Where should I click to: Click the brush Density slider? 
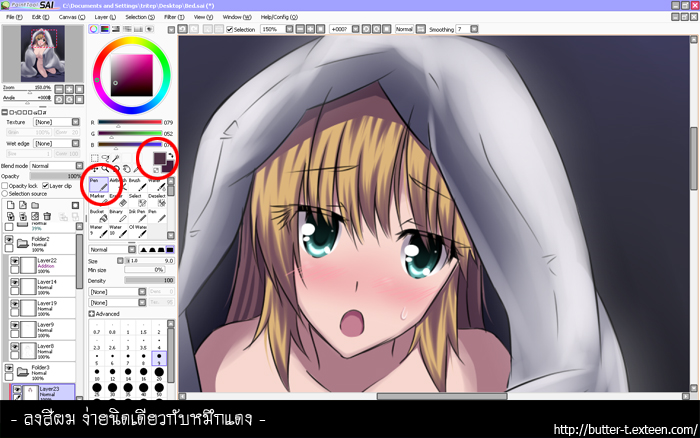click(149, 280)
